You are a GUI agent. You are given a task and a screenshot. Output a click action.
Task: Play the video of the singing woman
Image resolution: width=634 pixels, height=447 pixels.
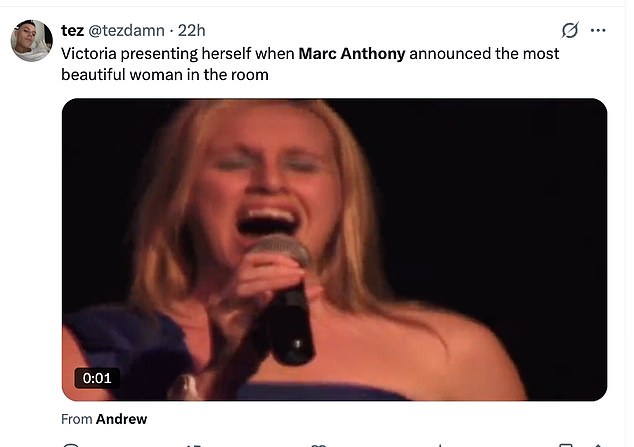pos(334,249)
